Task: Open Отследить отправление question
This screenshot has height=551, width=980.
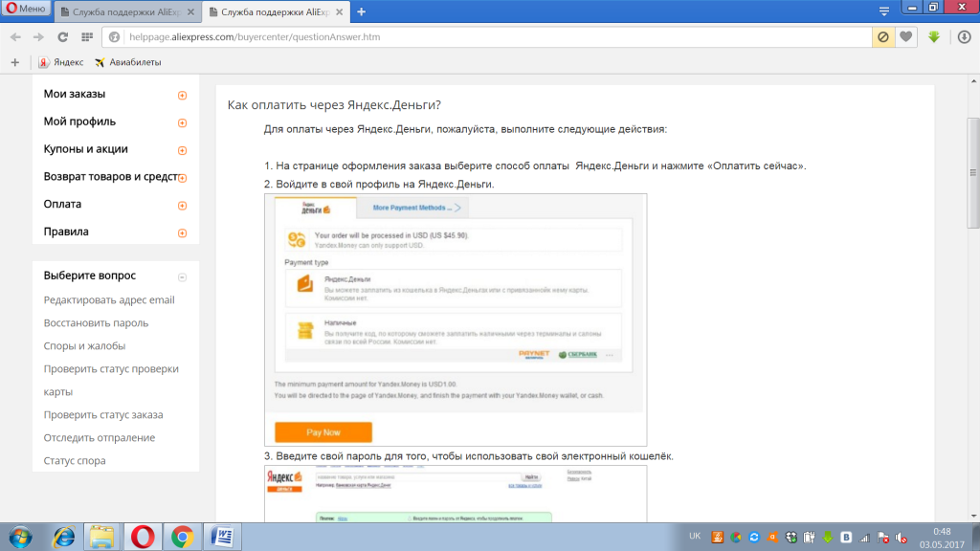Action: (x=100, y=438)
